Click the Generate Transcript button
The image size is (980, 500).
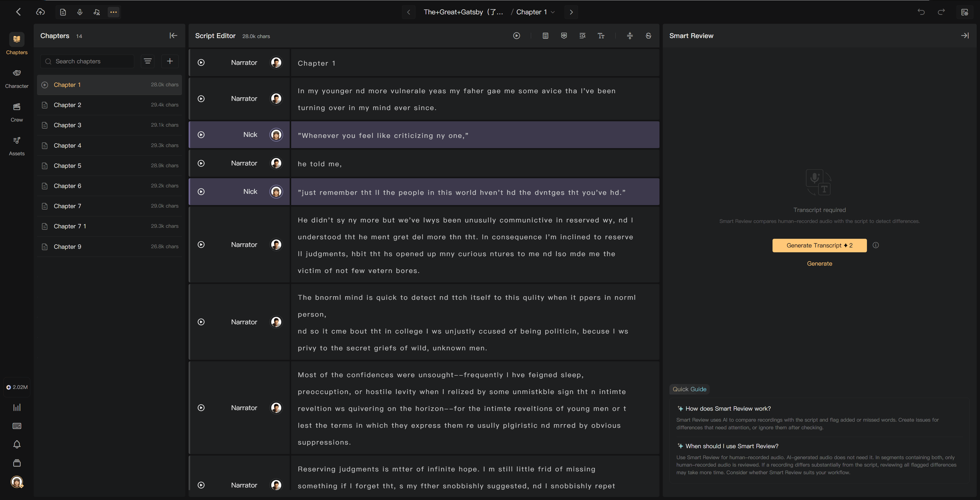click(819, 246)
